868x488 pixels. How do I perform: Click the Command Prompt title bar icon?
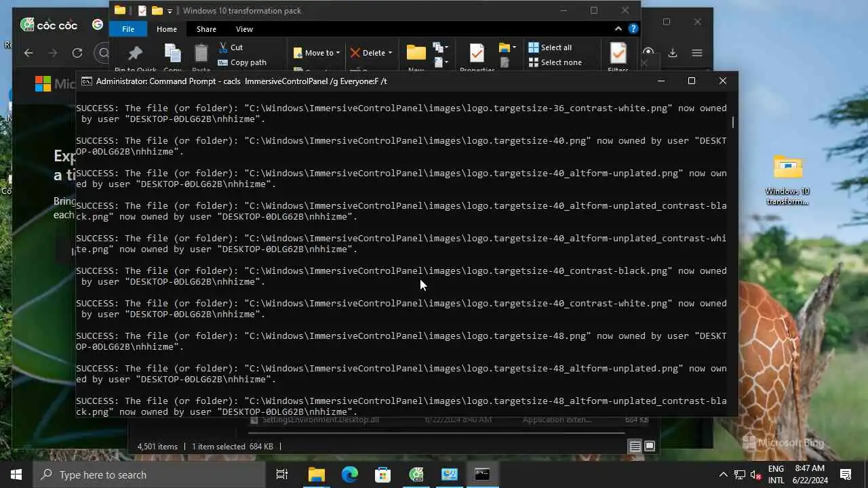click(x=87, y=81)
